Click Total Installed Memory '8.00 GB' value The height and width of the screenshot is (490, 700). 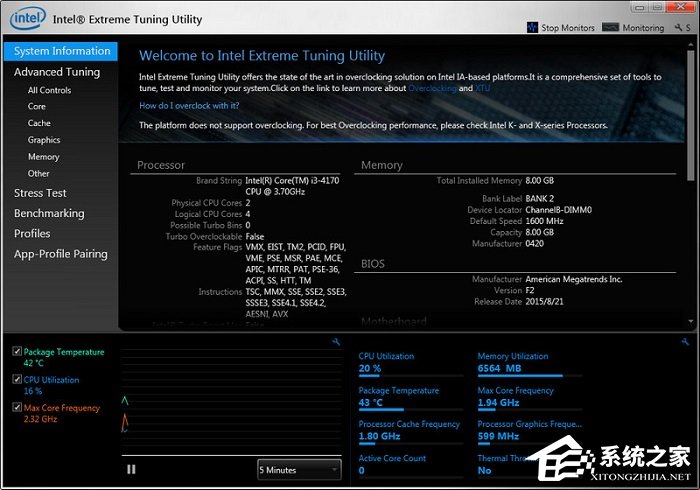[x=539, y=181]
